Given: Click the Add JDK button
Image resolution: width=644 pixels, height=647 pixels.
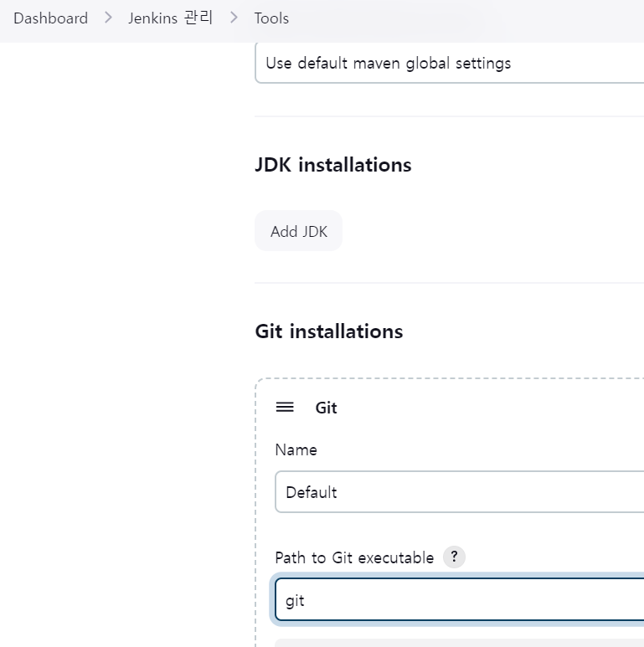Looking at the screenshot, I should tap(298, 231).
